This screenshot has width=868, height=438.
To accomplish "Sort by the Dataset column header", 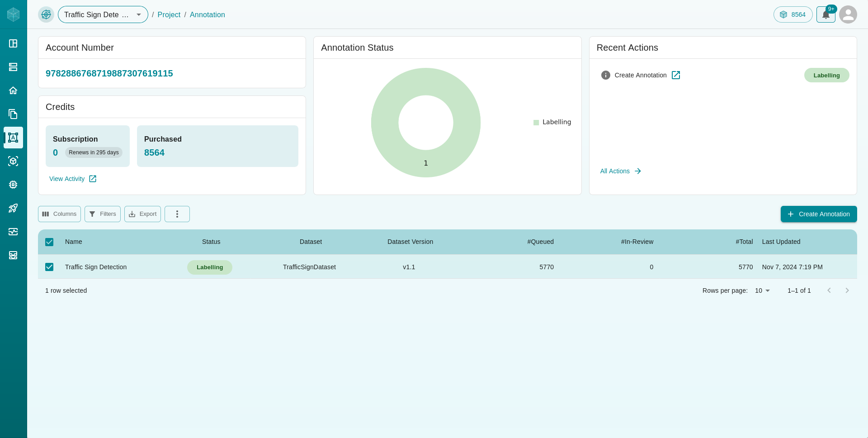I will click(311, 242).
